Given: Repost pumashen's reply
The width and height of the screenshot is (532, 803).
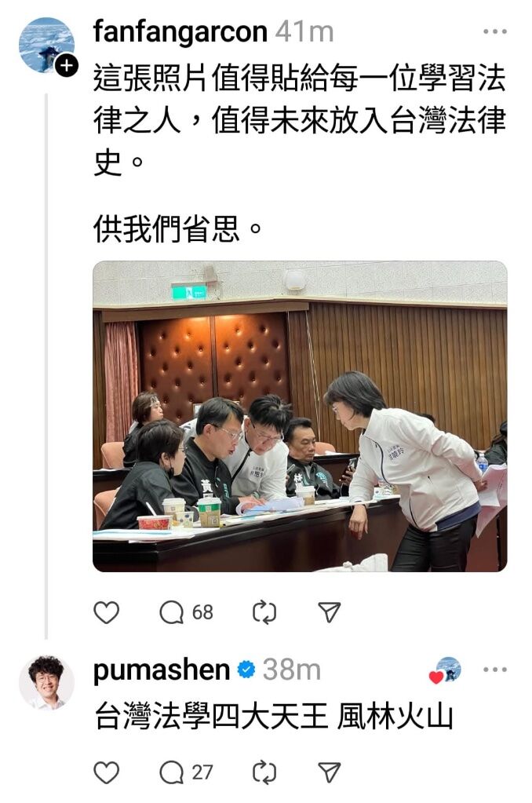Looking at the screenshot, I should 264,772.
